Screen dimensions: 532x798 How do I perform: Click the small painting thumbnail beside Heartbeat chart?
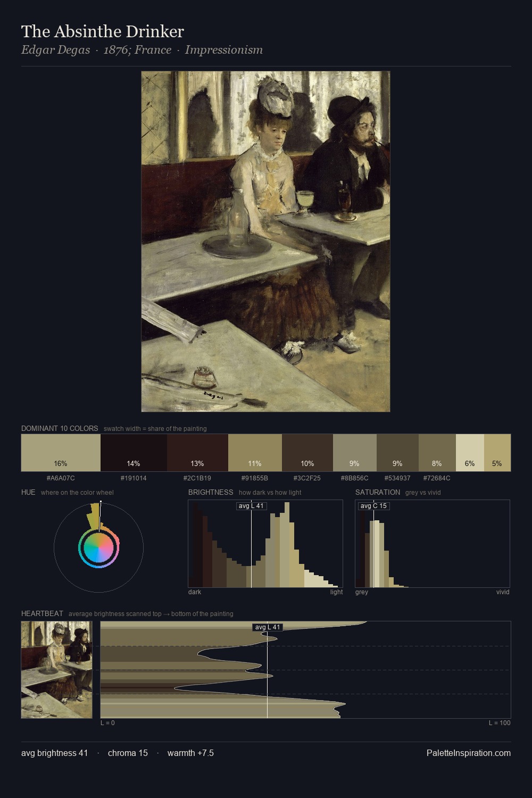pos(56,670)
